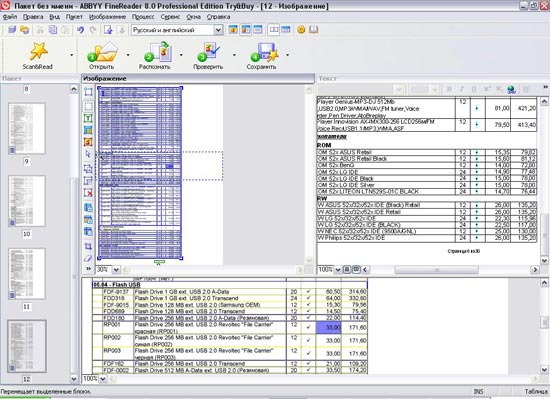Viewport: 550px width, 399px height.
Task: Select the red picture block tool
Action: [88, 142]
